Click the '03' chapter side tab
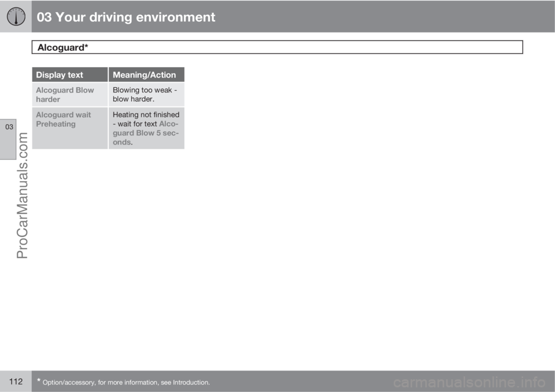 (x=8, y=139)
